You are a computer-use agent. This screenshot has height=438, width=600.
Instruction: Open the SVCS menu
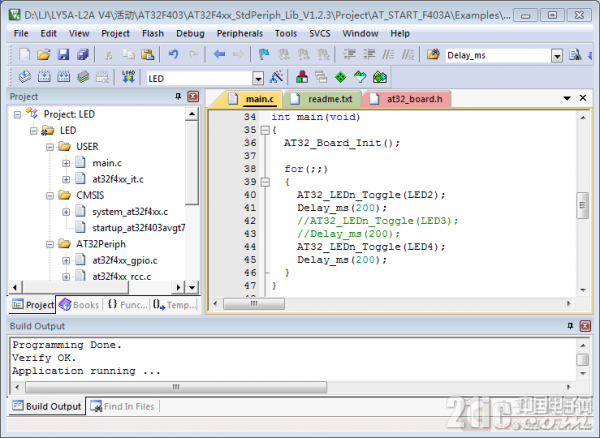pyautogui.click(x=320, y=34)
